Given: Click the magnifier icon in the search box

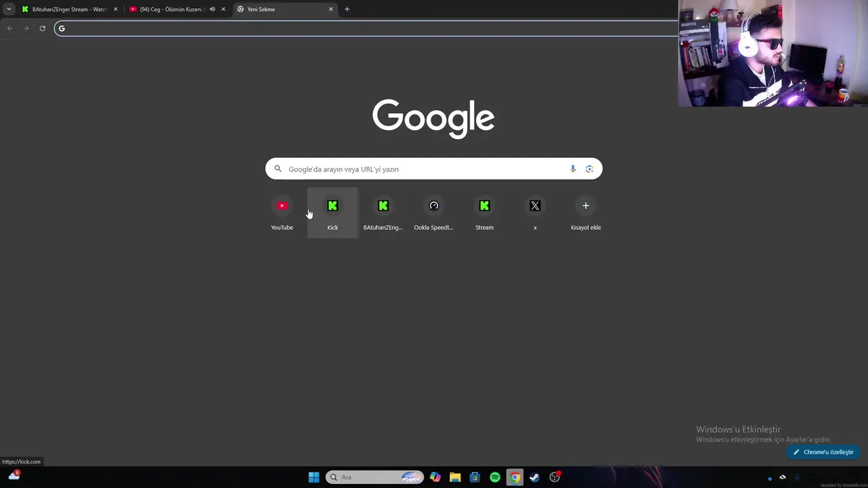Looking at the screenshot, I should 277,169.
